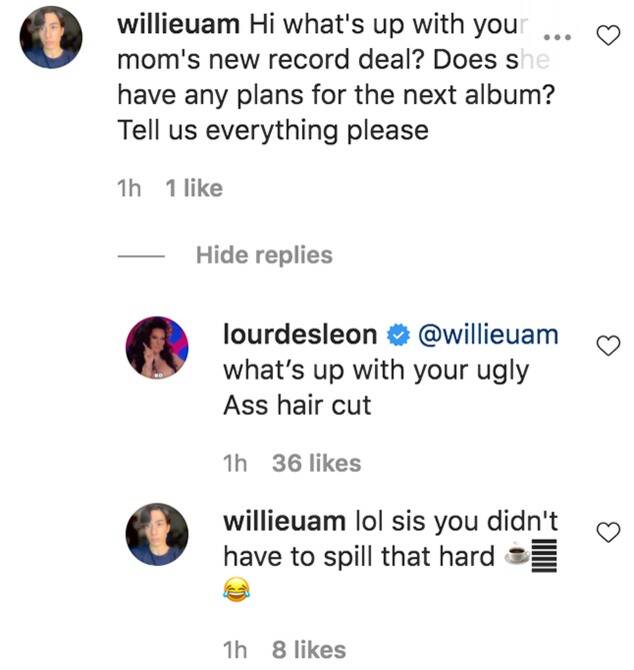Like lourdesleon's reply with heart icon

pyautogui.click(x=608, y=346)
